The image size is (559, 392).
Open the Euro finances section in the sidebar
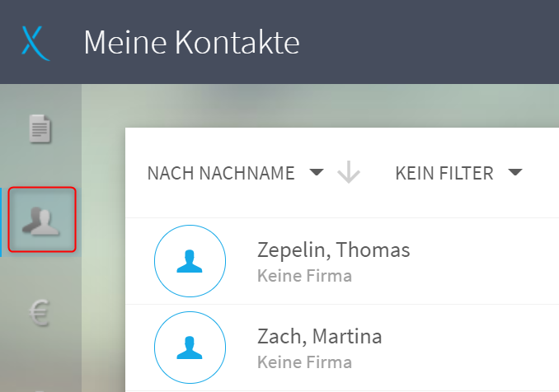[40, 313]
